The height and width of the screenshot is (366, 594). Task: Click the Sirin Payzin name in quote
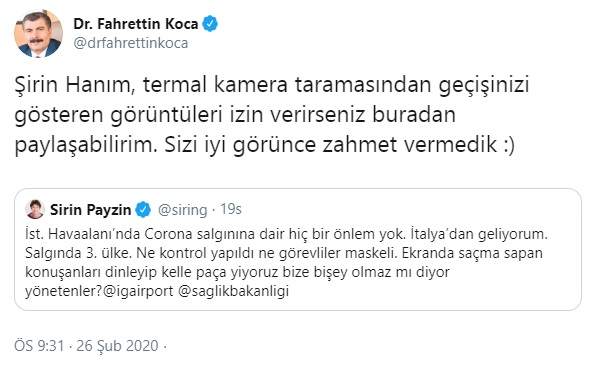[x=91, y=210]
